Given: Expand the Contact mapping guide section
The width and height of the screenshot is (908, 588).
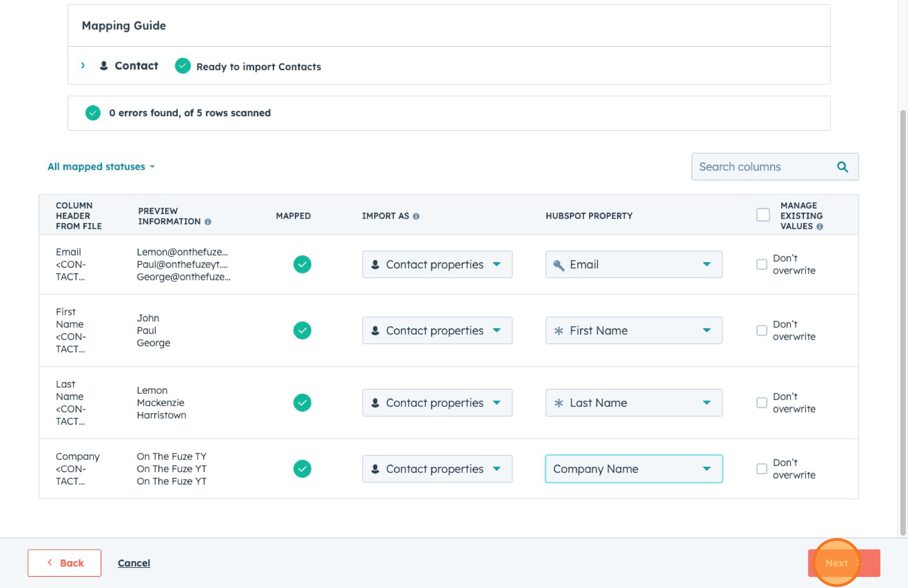Looking at the screenshot, I should click(83, 66).
